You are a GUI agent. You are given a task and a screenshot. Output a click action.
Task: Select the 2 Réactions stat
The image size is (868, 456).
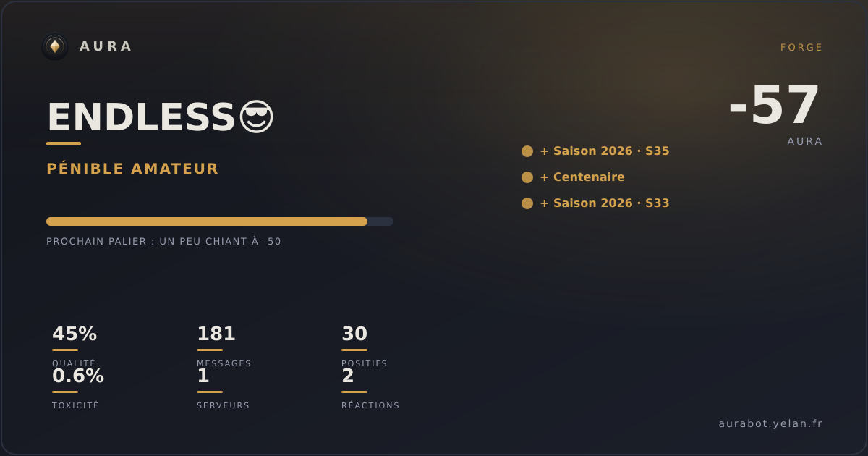pyautogui.click(x=370, y=388)
